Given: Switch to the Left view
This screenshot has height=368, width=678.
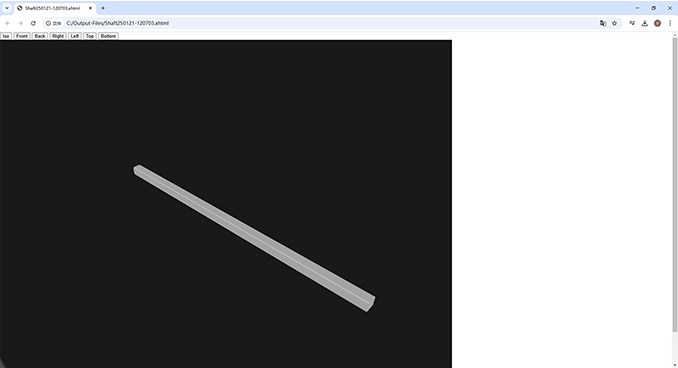Looking at the screenshot, I should point(75,36).
